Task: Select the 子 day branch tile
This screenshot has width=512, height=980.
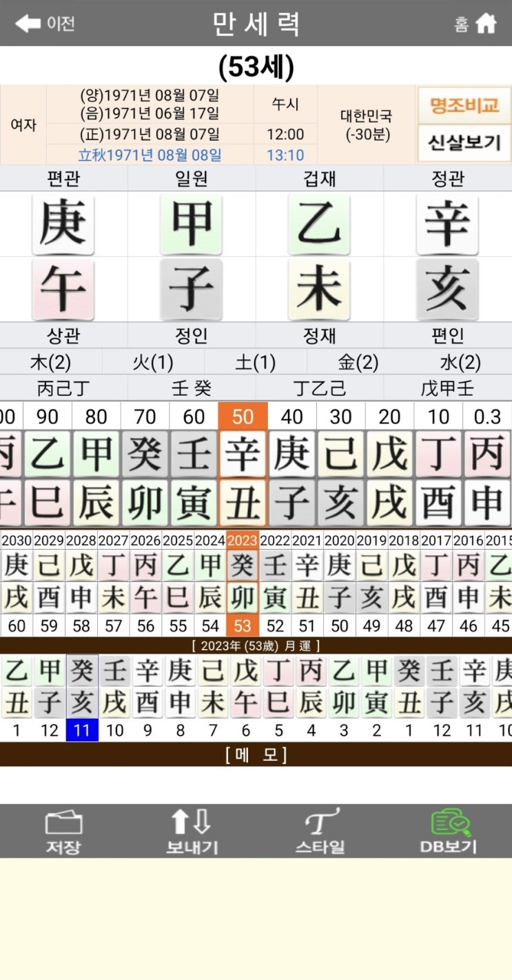Action: click(x=191, y=290)
